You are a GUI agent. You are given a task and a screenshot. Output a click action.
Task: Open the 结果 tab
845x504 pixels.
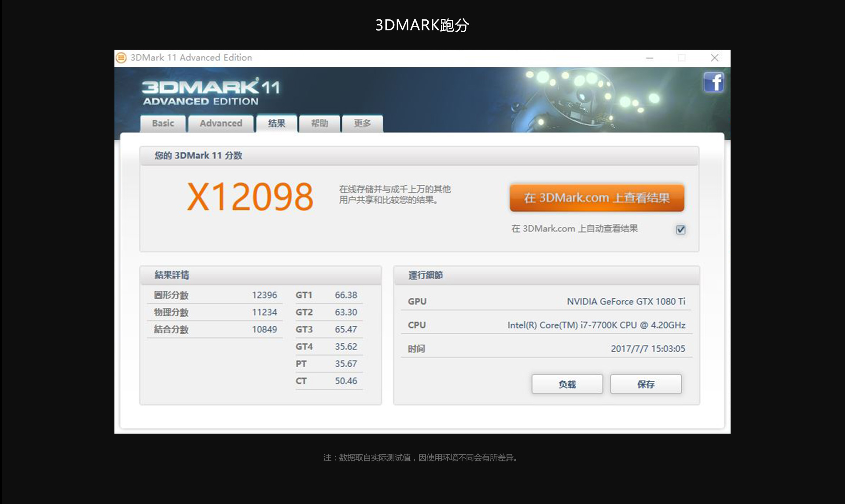277,124
